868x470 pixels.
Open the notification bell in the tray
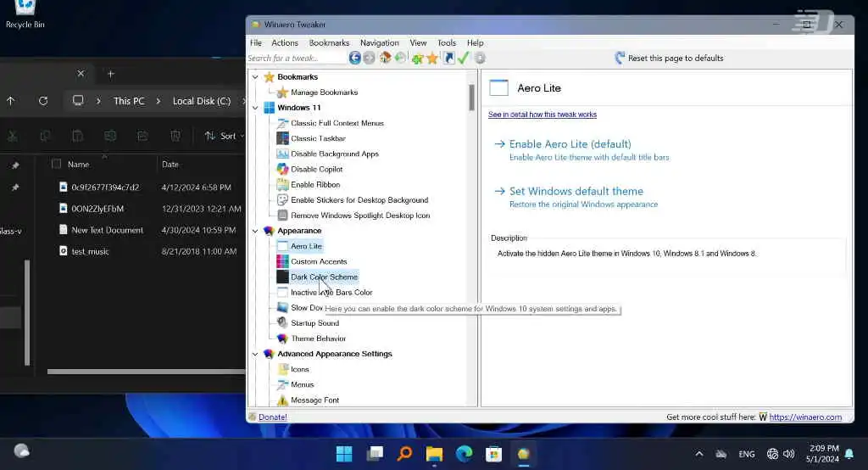click(x=849, y=454)
